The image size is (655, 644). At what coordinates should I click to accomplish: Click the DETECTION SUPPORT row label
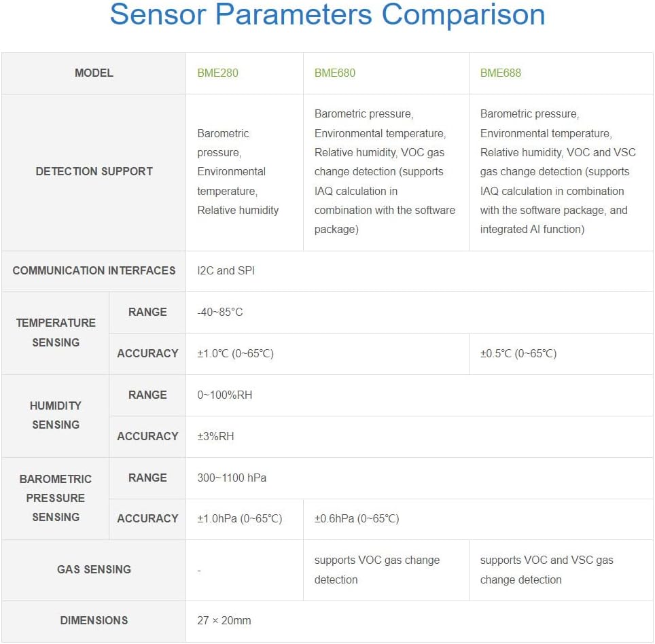[94, 171]
